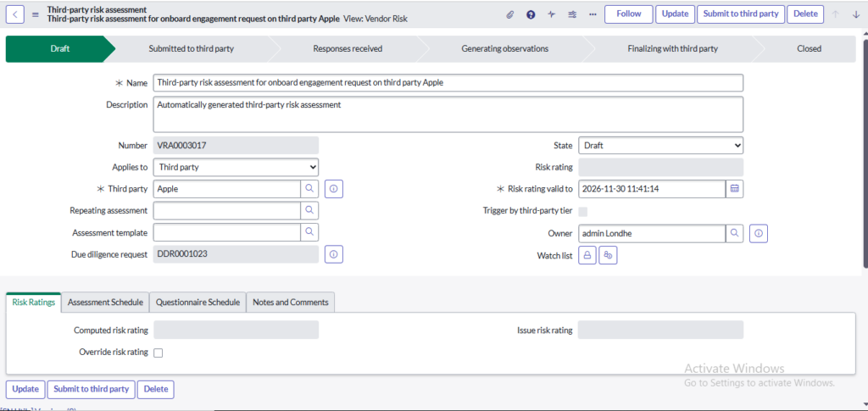Open the activity stream icon
Viewport: 868px width, 411px height.
coord(552,14)
